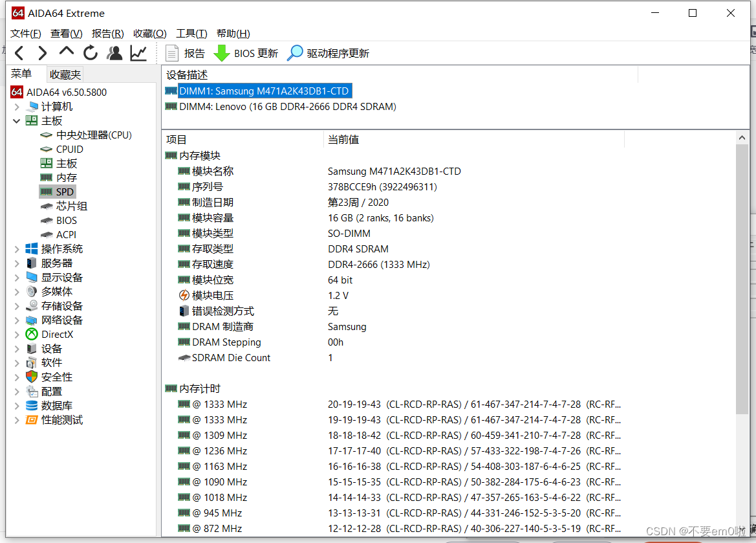Select ACPI tree item
Image resolution: width=756 pixels, height=543 pixels.
coord(66,234)
